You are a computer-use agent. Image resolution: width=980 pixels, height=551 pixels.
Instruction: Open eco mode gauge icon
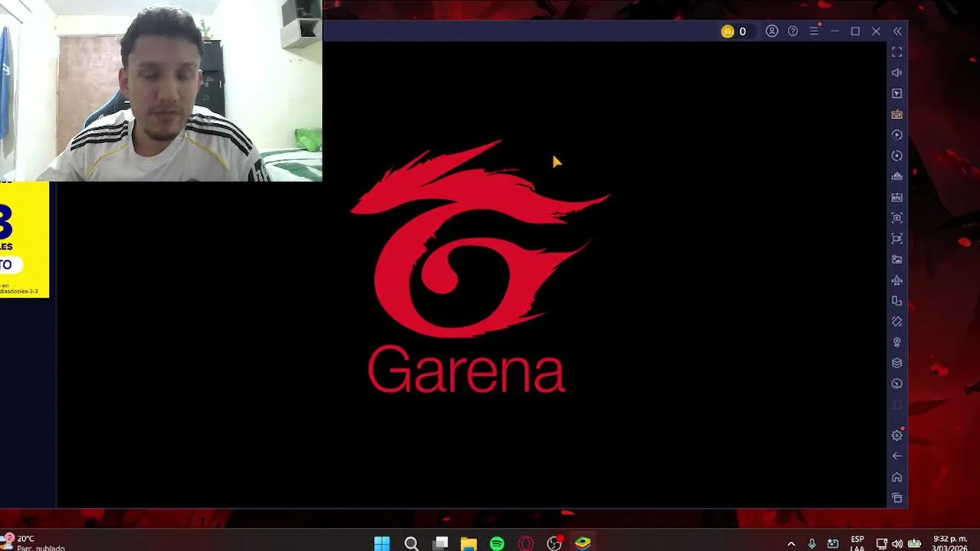[x=897, y=383]
